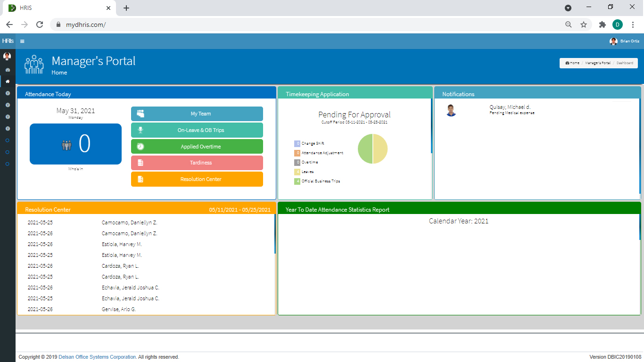Go to Manager's Portal breadcrumb

tap(597, 63)
